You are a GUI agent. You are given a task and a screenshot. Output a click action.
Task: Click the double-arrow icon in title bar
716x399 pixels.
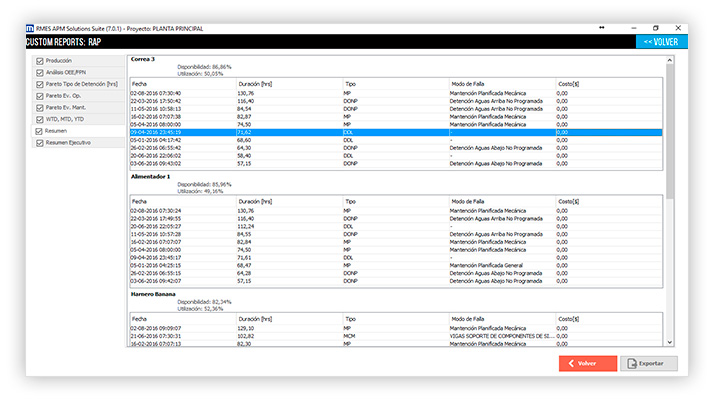click(602, 28)
